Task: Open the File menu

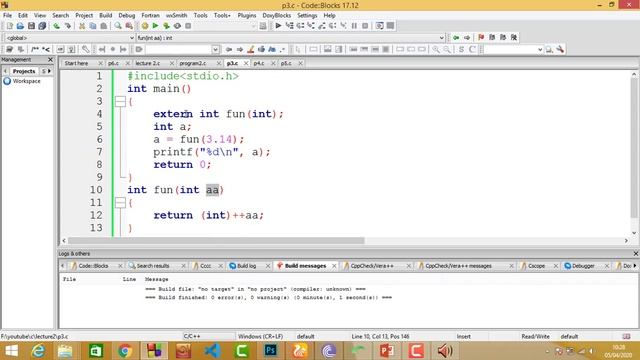Action: click(x=7, y=15)
